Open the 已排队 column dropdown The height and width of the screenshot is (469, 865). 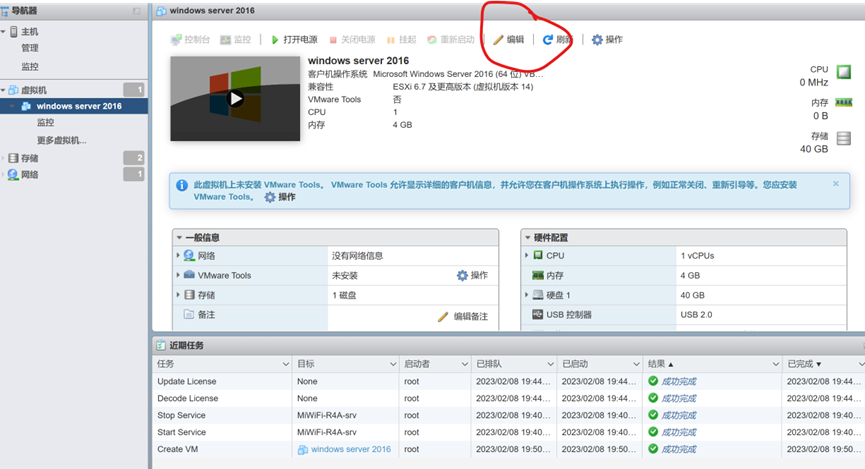click(550, 364)
